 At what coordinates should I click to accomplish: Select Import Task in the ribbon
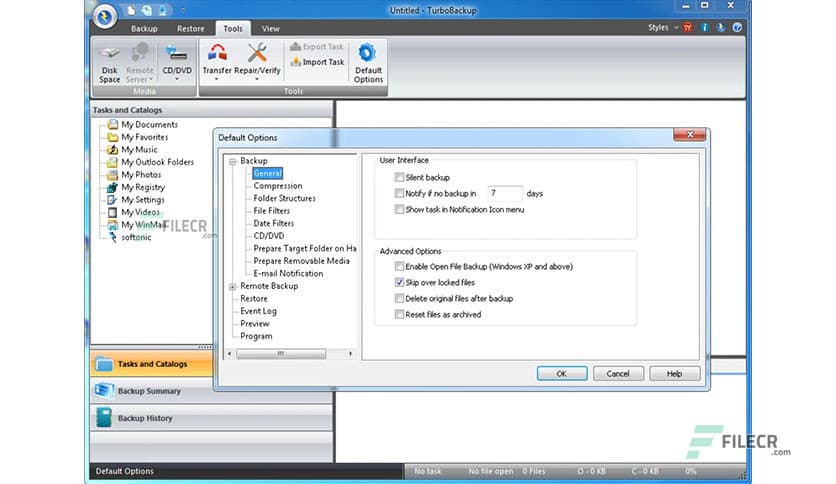(x=317, y=62)
